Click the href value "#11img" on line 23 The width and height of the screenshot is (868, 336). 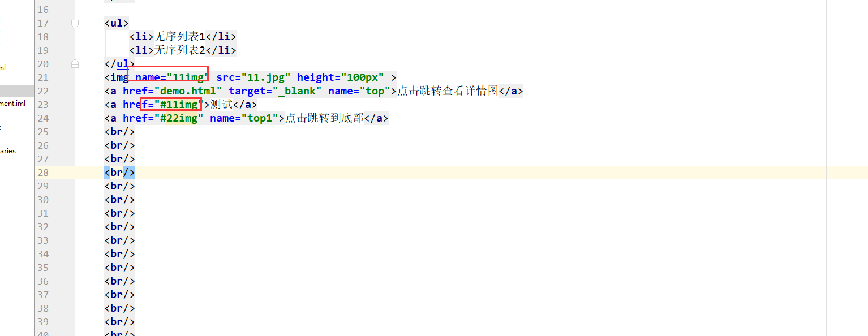[x=178, y=105]
